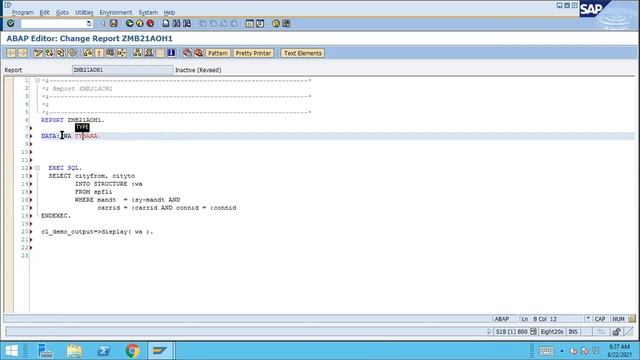Click the Display Navigation Window icon
This screenshot has height=360, width=640.
[x=149, y=53]
